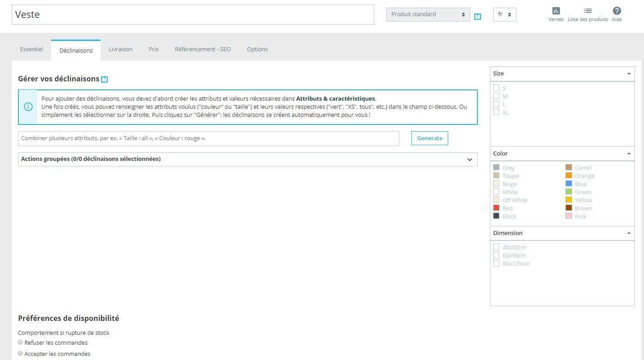Check the XL size checkbox
Image resolution: width=644 pixels, height=360 pixels.
[496, 112]
